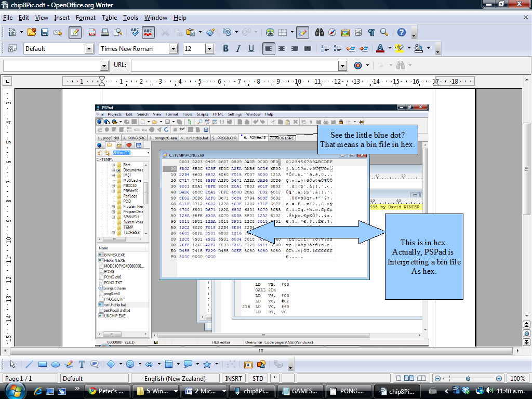532x399 pixels.
Task: Open the Window menu
Action: 156,18
